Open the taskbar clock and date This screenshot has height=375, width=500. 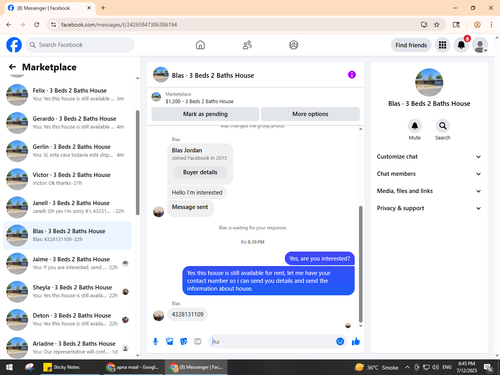coord(467,367)
